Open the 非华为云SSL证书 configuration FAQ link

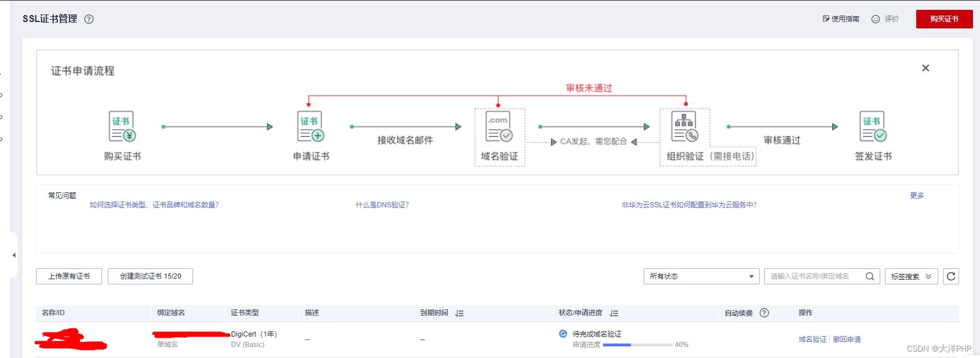point(689,205)
